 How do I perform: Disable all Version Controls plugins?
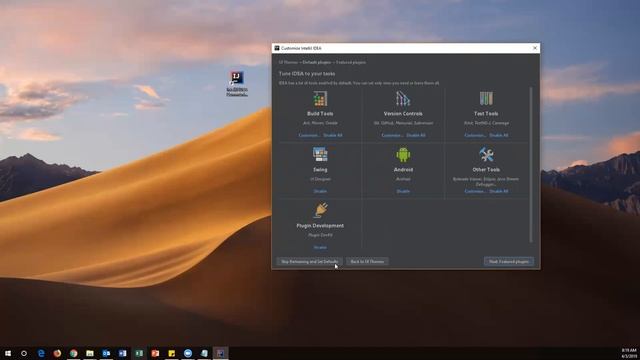pyautogui.click(x=416, y=135)
